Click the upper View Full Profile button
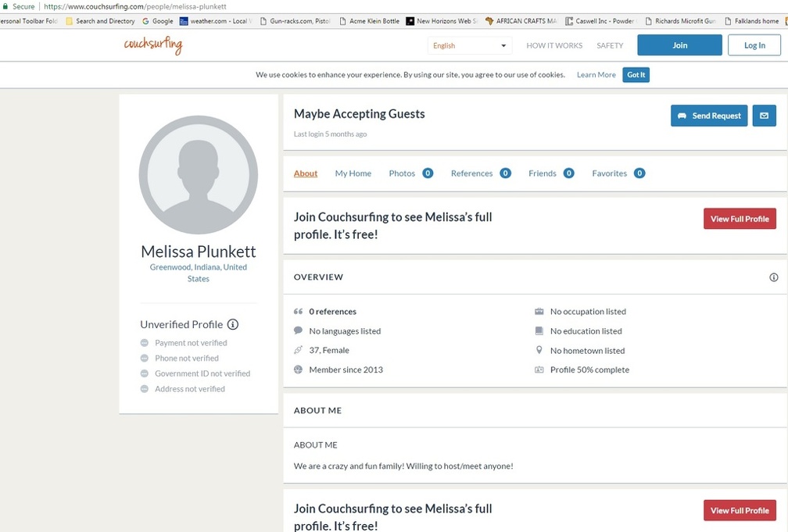The width and height of the screenshot is (788, 532). tap(740, 219)
